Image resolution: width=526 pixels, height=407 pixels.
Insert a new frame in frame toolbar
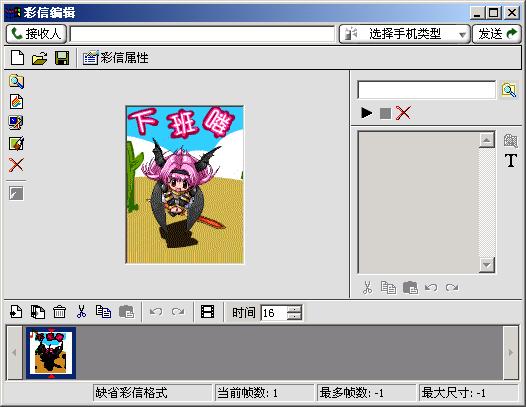click(x=16, y=312)
